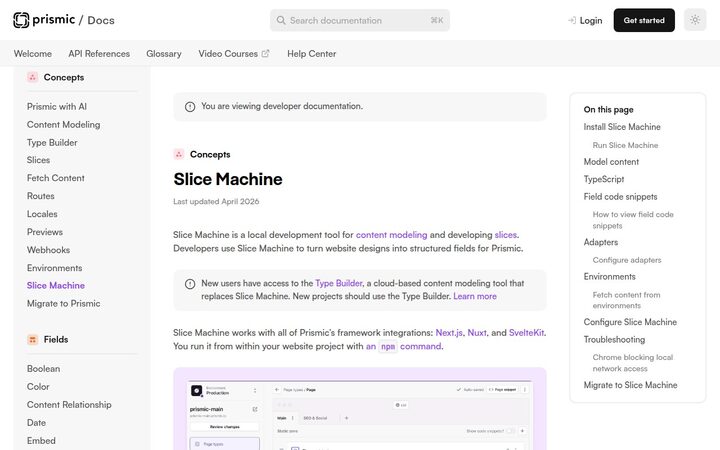Image resolution: width=720 pixels, height=450 pixels.
Task: Open Slices in sidebar
Action: pos(38,160)
